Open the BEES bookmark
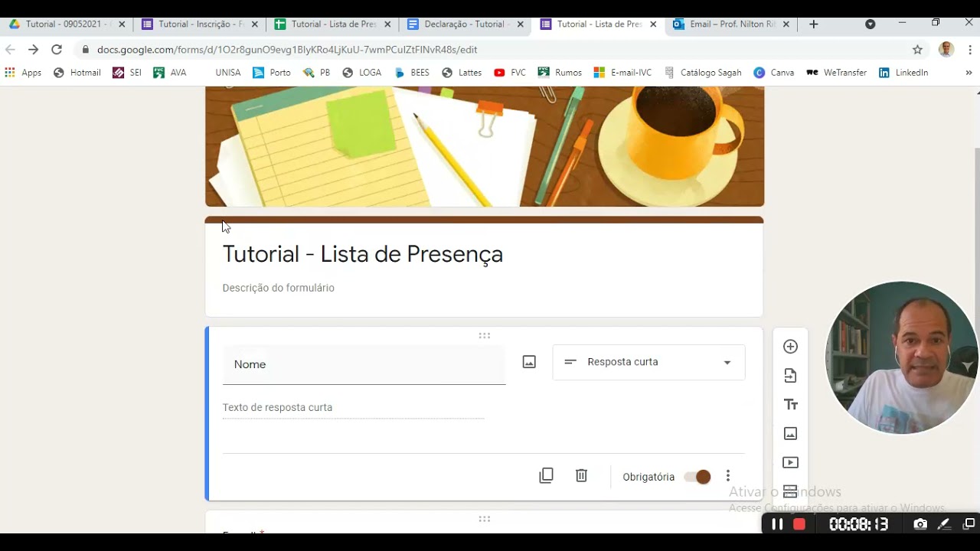980x551 pixels. click(412, 73)
